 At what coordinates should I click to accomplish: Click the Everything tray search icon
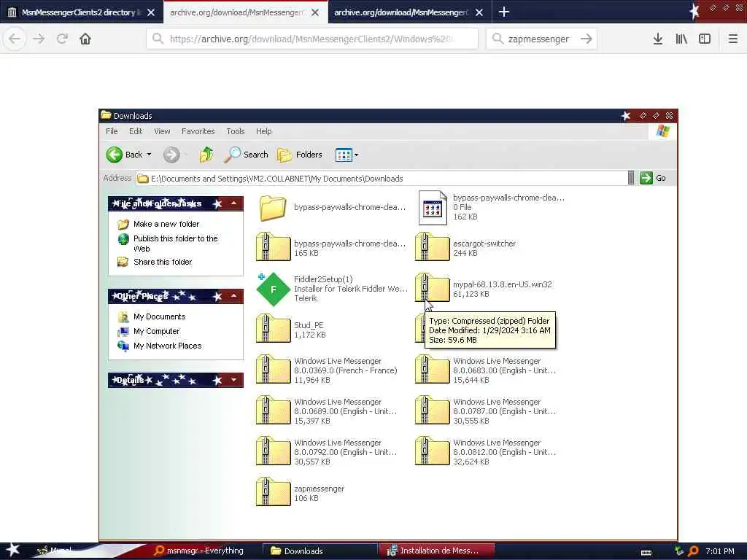tap(693, 551)
